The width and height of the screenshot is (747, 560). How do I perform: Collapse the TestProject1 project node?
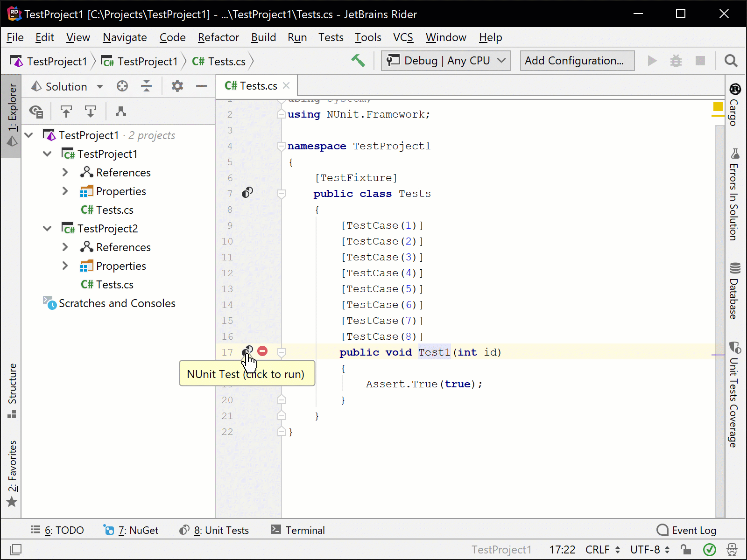click(x=47, y=154)
